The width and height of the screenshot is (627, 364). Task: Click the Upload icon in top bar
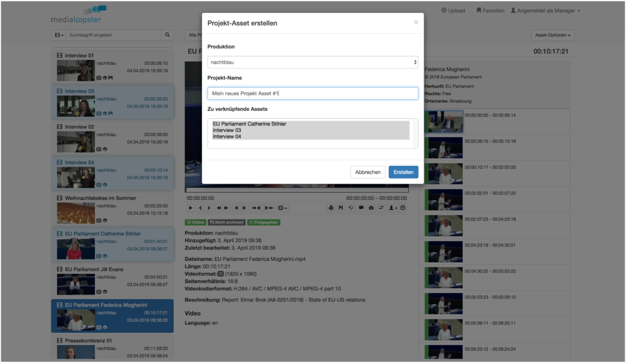tap(443, 10)
